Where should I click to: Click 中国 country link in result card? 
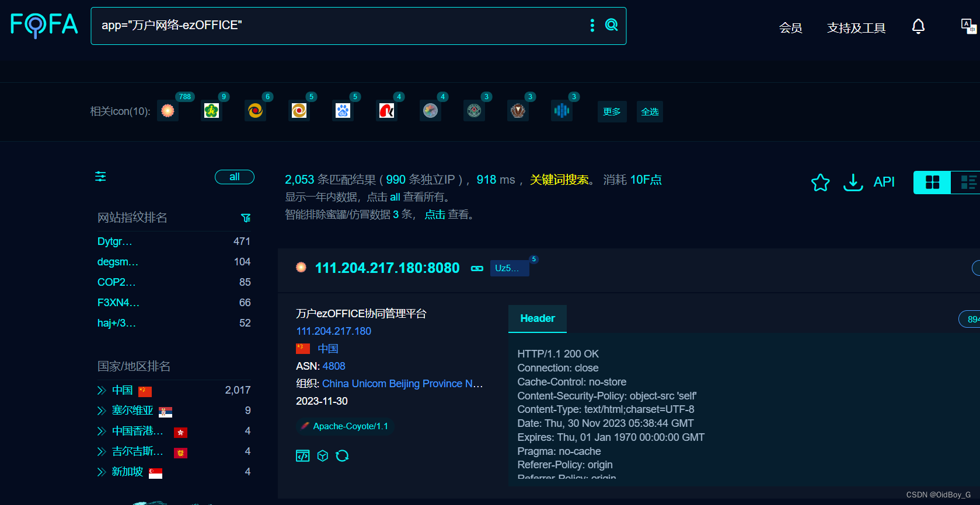tap(328, 349)
